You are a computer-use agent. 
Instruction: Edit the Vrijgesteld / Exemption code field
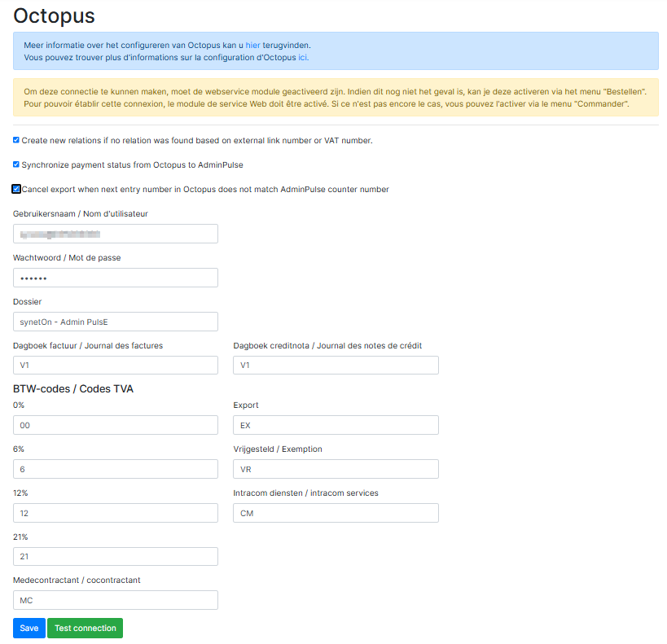point(336,469)
